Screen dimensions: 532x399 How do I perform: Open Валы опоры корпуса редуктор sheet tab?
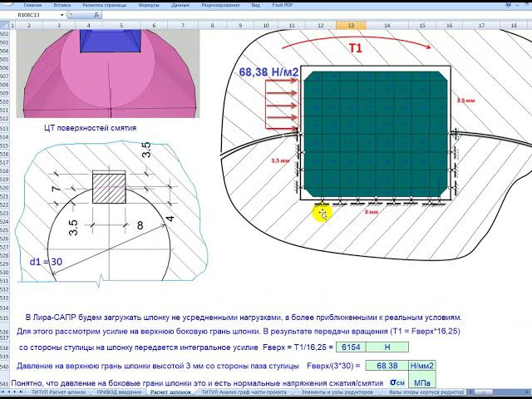click(x=426, y=392)
